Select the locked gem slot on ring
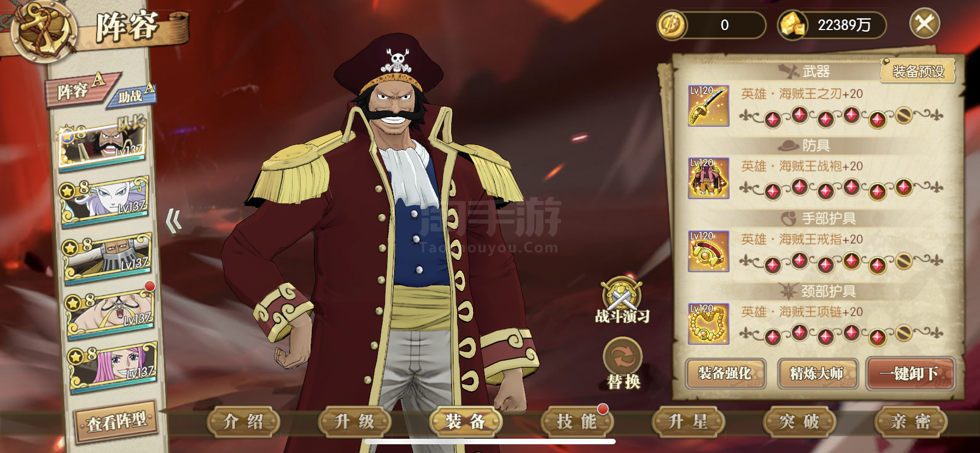The width and height of the screenshot is (980, 453). tap(903, 262)
